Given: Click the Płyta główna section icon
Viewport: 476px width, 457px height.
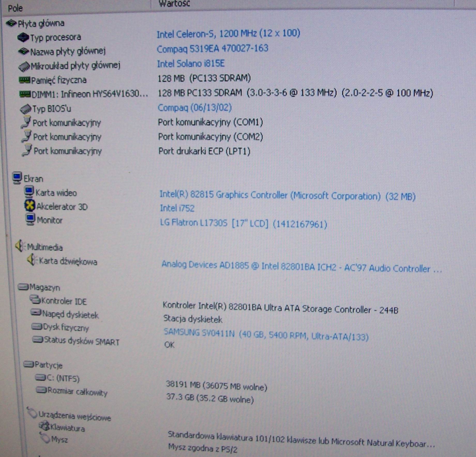Looking at the screenshot, I should (11, 23).
